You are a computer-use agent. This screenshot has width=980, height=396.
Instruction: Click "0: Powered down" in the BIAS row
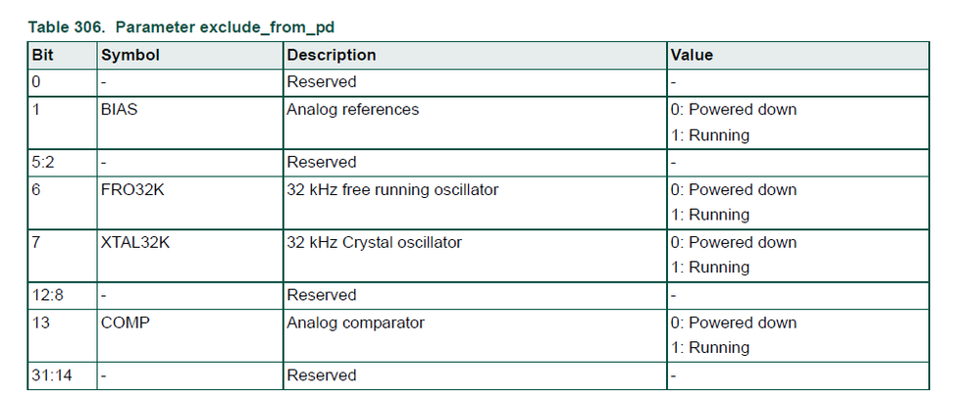point(735,110)
